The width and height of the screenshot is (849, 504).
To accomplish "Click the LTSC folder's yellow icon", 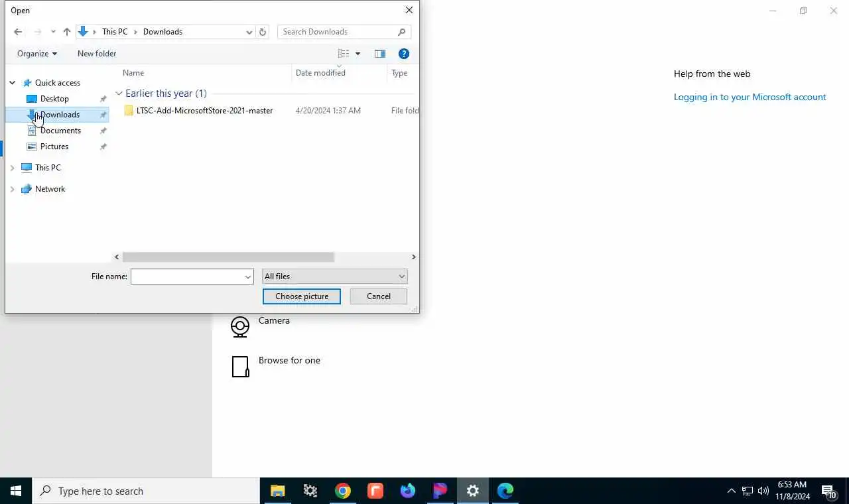I will pos(129,111).
